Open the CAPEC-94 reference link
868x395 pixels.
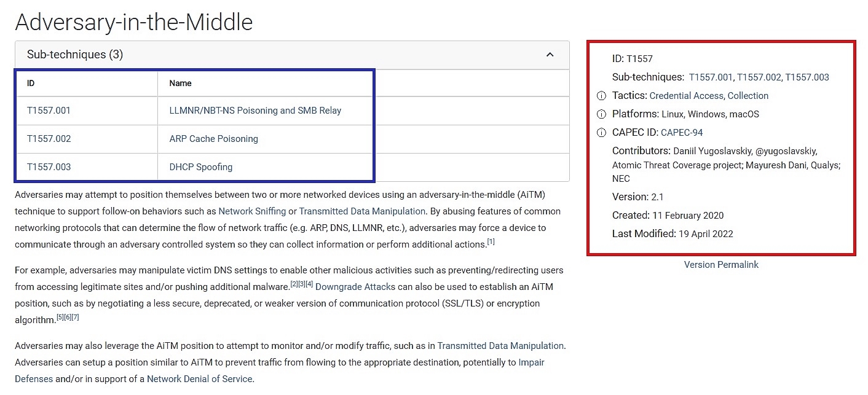click(681, 133)
